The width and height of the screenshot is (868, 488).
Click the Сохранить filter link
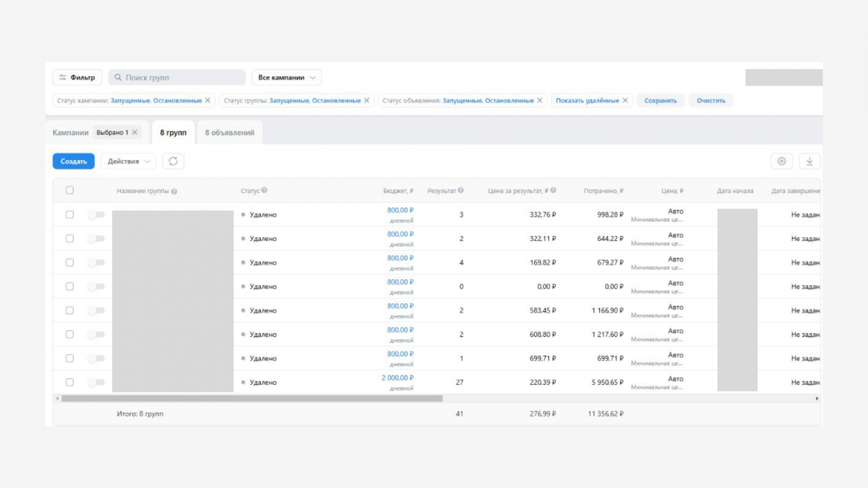pyautogui.click(x=660, y=100)
